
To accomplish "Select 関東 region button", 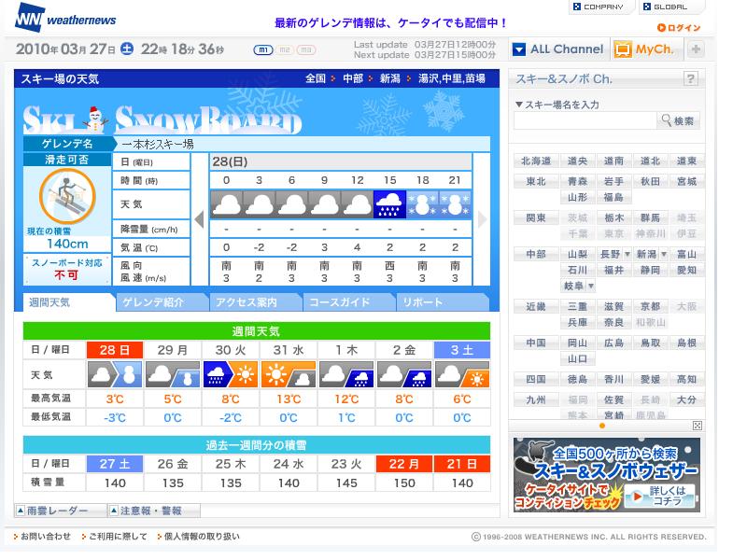I will click(536, 218).
